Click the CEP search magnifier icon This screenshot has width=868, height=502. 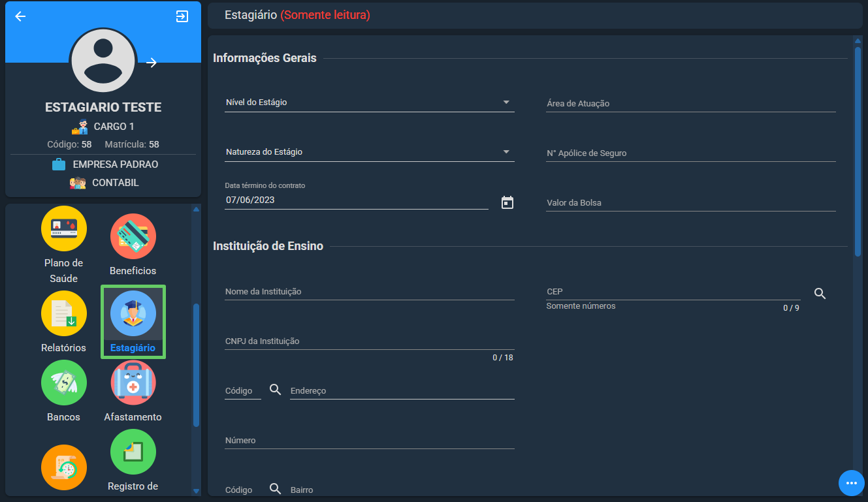click(x=820, y=293)
